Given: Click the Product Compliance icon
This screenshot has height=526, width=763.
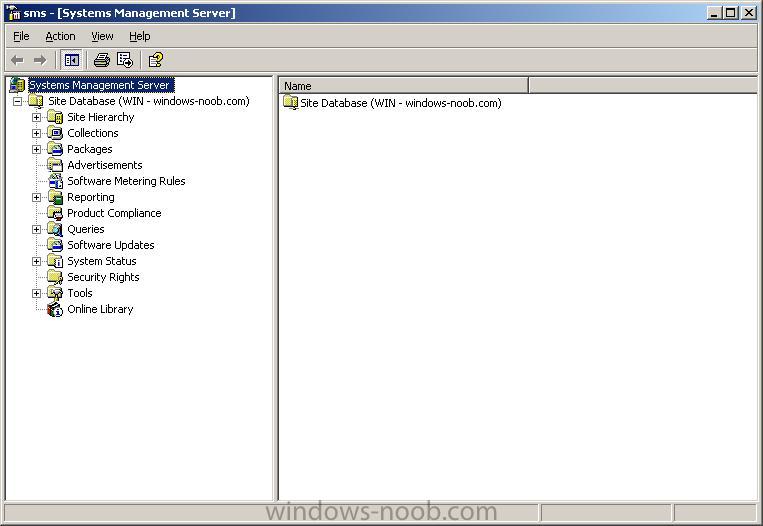Looking at the screenshot, I should (55, 213).
